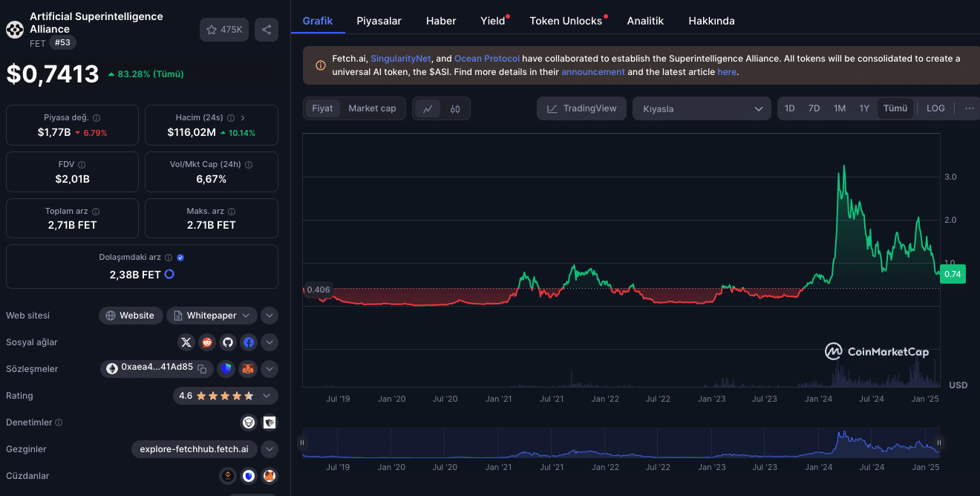Open the Token Unlocks tab

pyautogui.click(x=566, y=21)
